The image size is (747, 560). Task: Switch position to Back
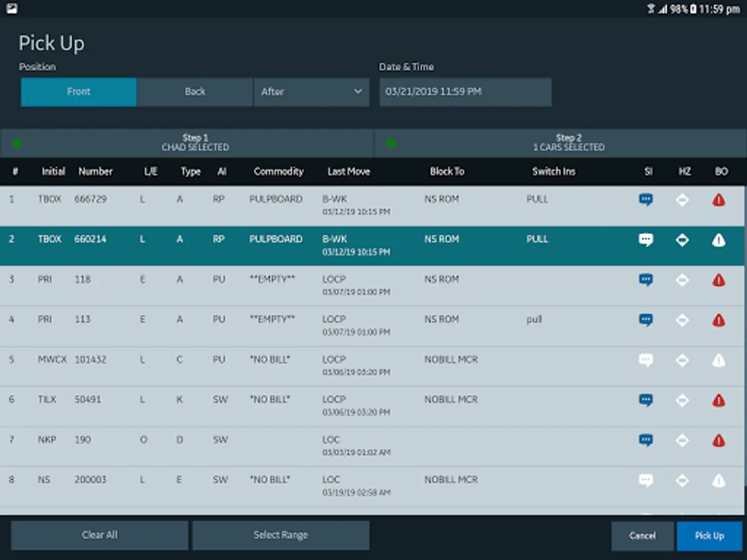tap(195, 92)
